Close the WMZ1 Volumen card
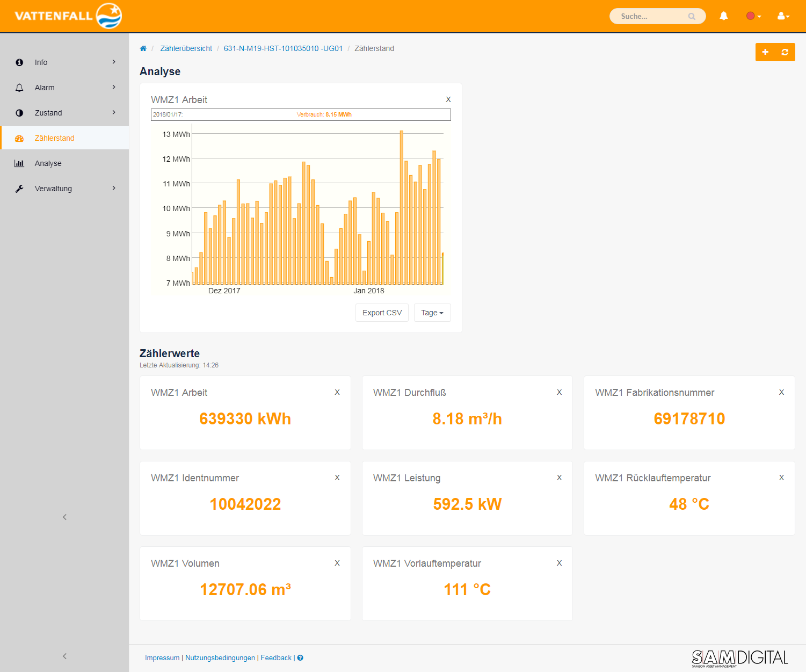 pos(337,563)
